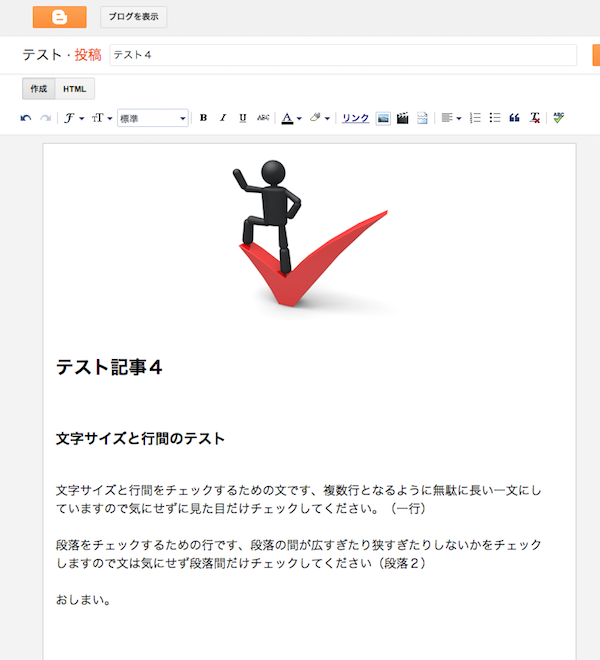The width and height of the screenshot is (600, 660).
Task: Open the font size dropdown
Action: pyautogui.click(x=102, y=118)
